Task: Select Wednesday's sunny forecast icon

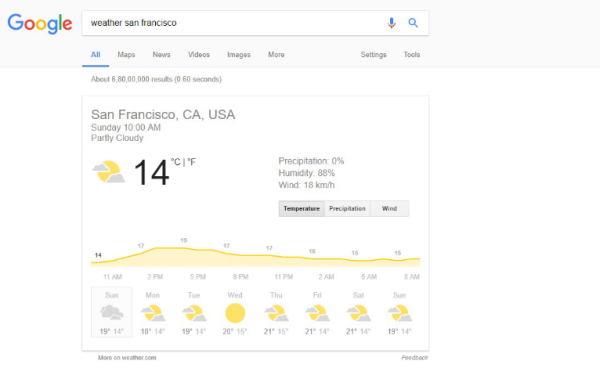Action: pos(235,313)
